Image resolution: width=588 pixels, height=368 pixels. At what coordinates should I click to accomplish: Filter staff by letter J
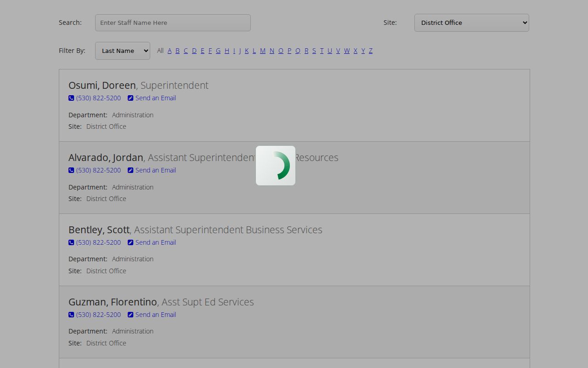point(240,51)
